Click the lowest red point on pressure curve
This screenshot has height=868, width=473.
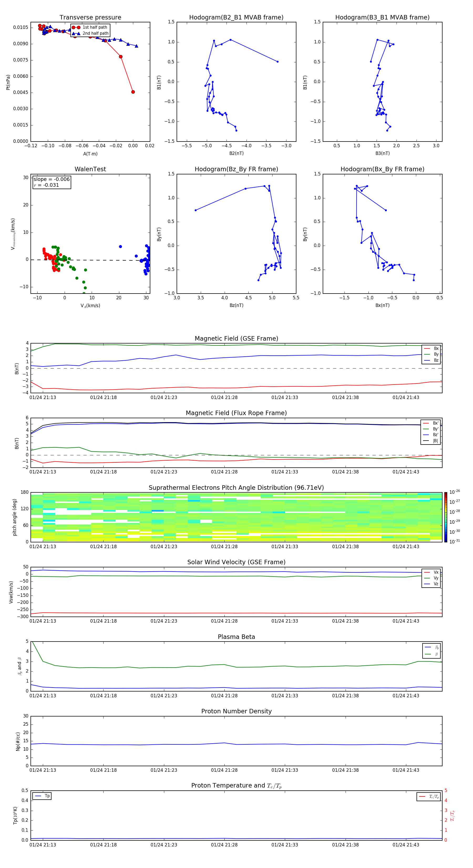(133, 92)
